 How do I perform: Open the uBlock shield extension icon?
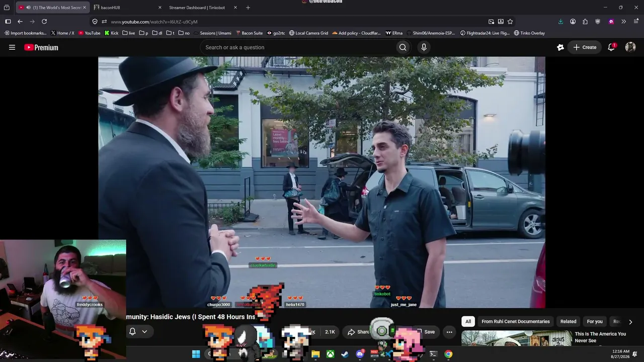coord(598,22)
